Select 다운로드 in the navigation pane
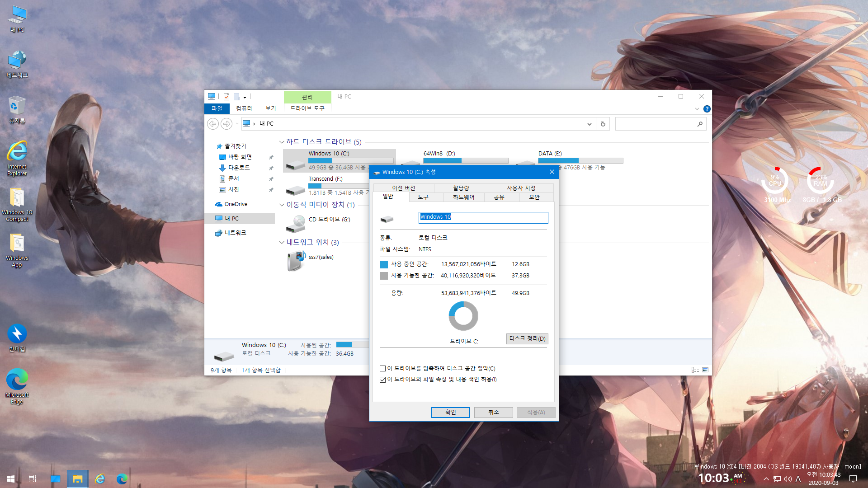This screenshot has width=868, height=488. pyautogui.click(x=239, y=168)
